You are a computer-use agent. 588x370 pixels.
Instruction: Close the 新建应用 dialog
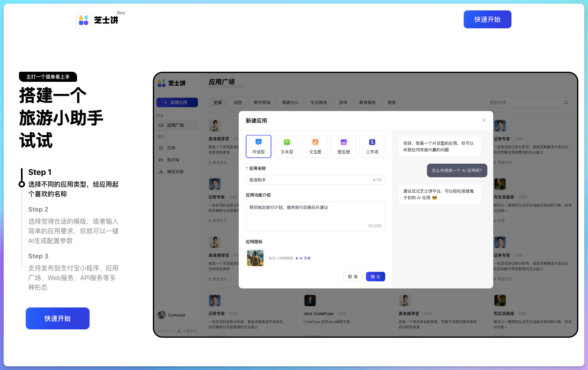click(484, 121)
